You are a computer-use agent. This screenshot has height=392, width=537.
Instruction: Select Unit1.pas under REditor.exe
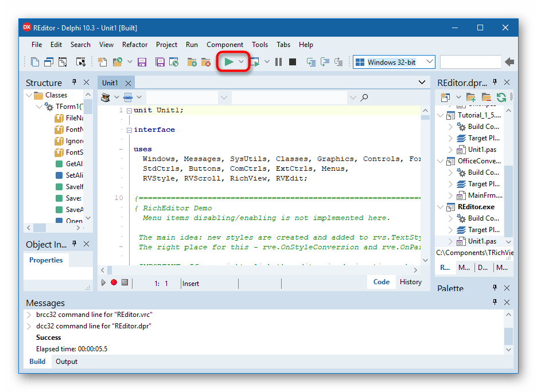point(482,241)
